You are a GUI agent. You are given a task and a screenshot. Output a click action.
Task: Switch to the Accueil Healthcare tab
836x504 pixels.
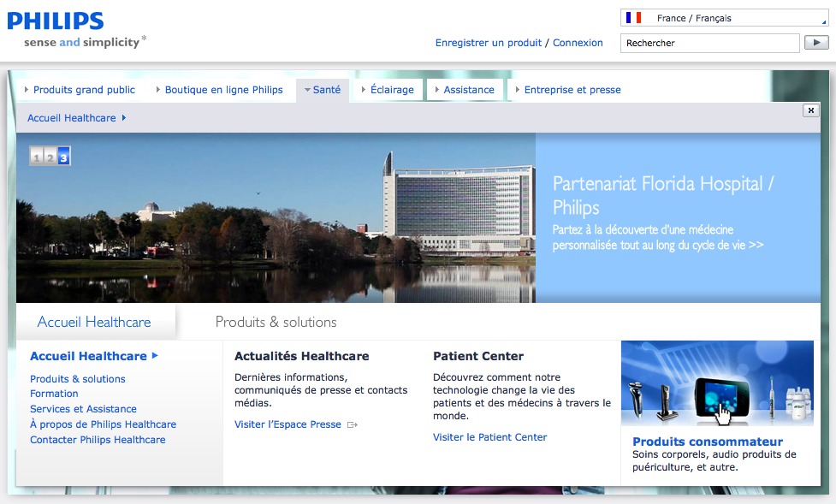point(94,322)
